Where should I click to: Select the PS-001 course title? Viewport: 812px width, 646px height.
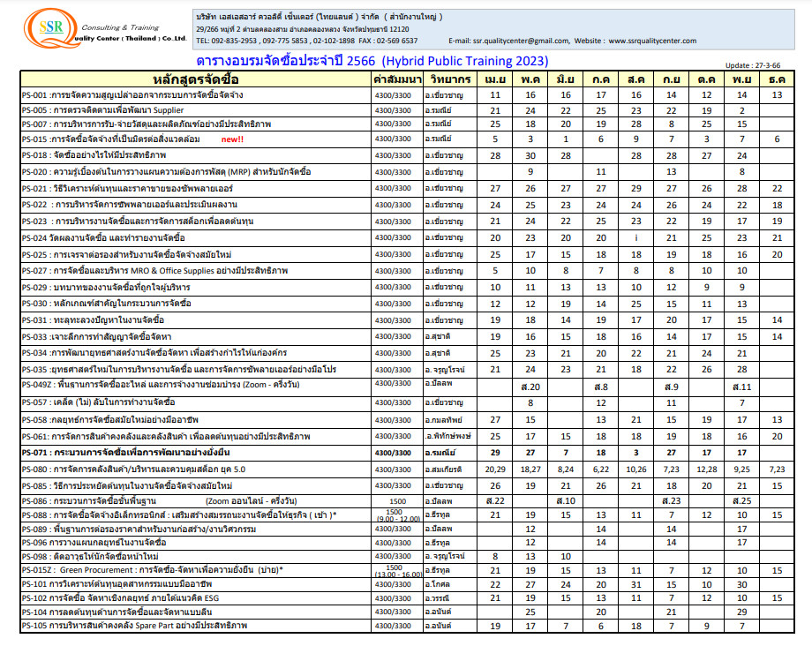point(132,95)
